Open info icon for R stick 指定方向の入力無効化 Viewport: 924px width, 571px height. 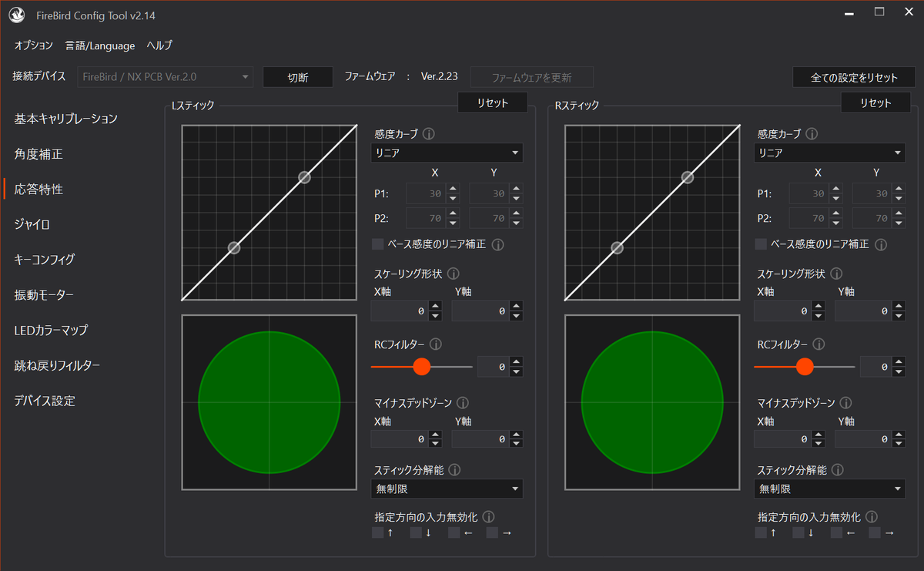pyautogui.click(x=871, y=517)
